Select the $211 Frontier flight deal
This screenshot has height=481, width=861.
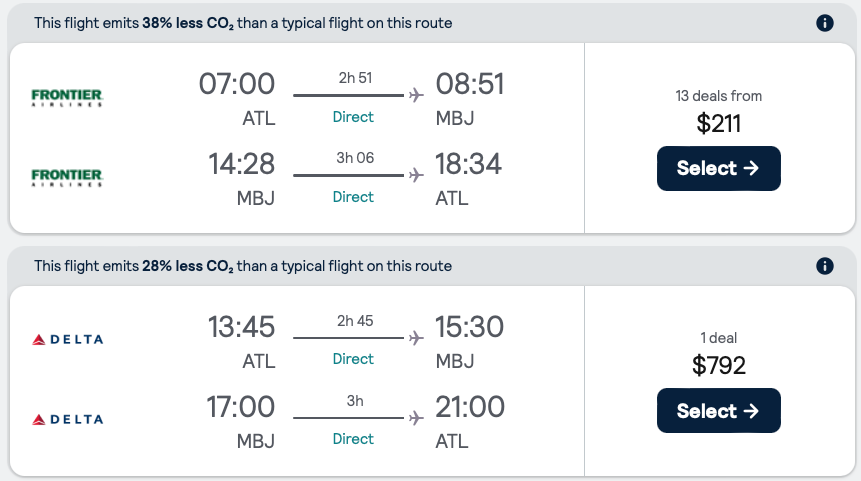[x=718, y=168]
